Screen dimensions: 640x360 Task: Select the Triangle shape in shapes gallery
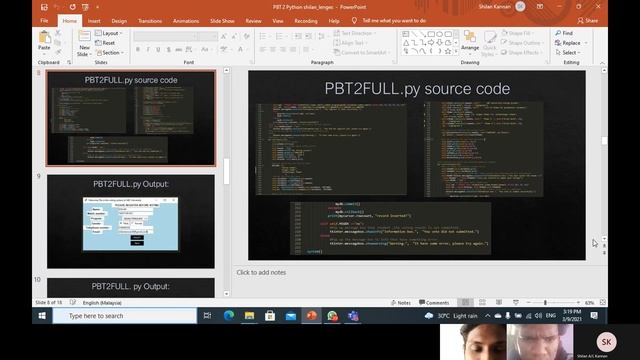pos(406,42)
